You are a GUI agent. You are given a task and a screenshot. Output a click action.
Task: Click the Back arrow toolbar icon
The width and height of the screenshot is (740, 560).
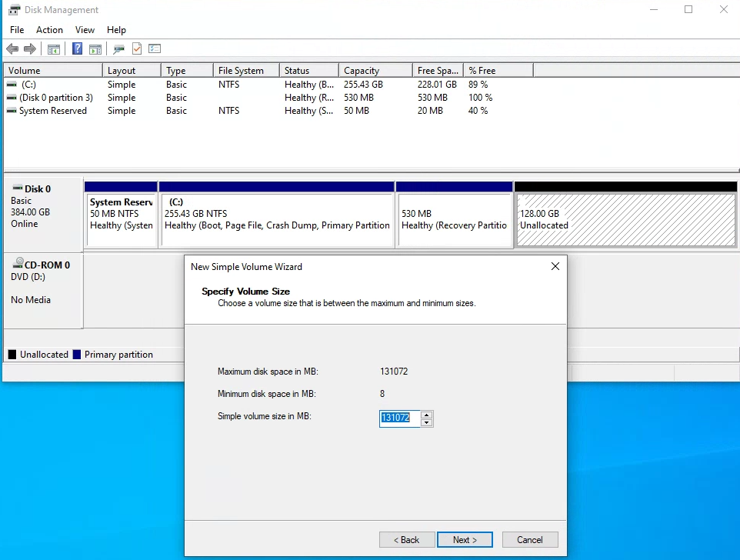pos(12,49)
